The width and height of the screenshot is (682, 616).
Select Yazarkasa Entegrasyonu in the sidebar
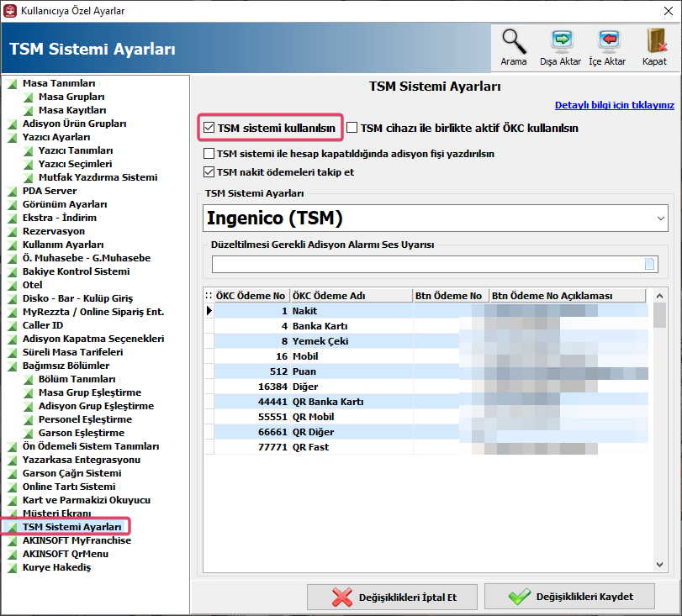click(81, 460)
